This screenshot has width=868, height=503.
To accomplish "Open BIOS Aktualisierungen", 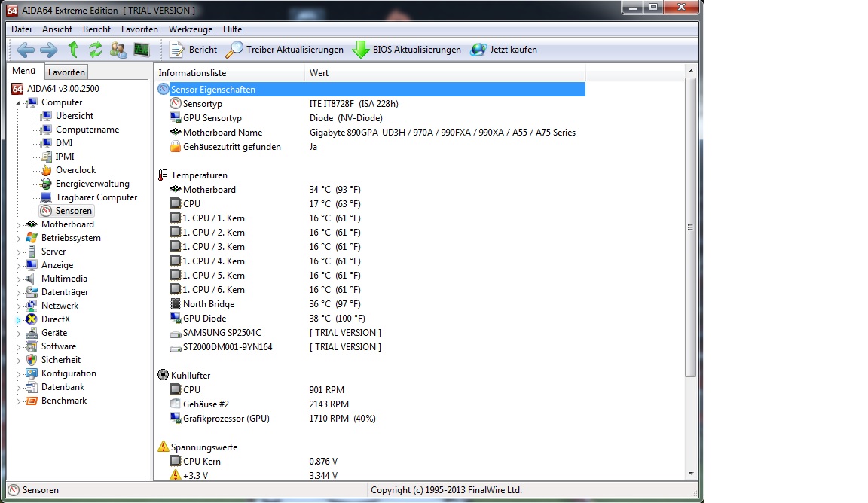I will 407,50.
